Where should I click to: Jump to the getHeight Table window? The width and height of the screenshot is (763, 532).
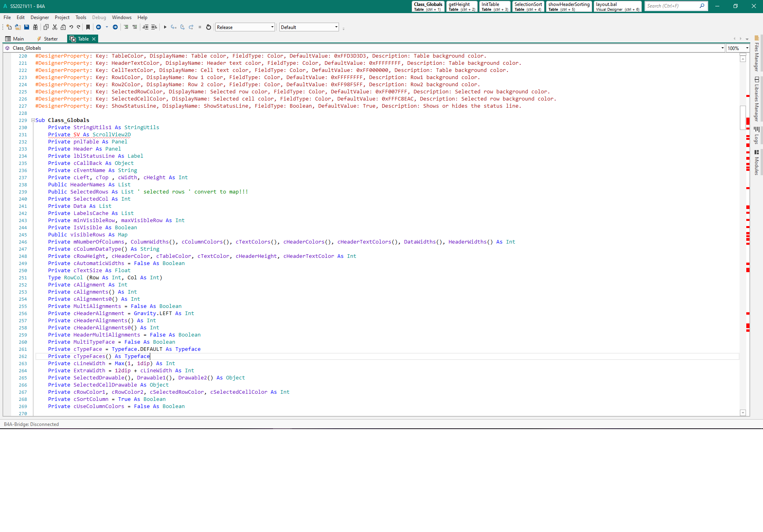462,6
